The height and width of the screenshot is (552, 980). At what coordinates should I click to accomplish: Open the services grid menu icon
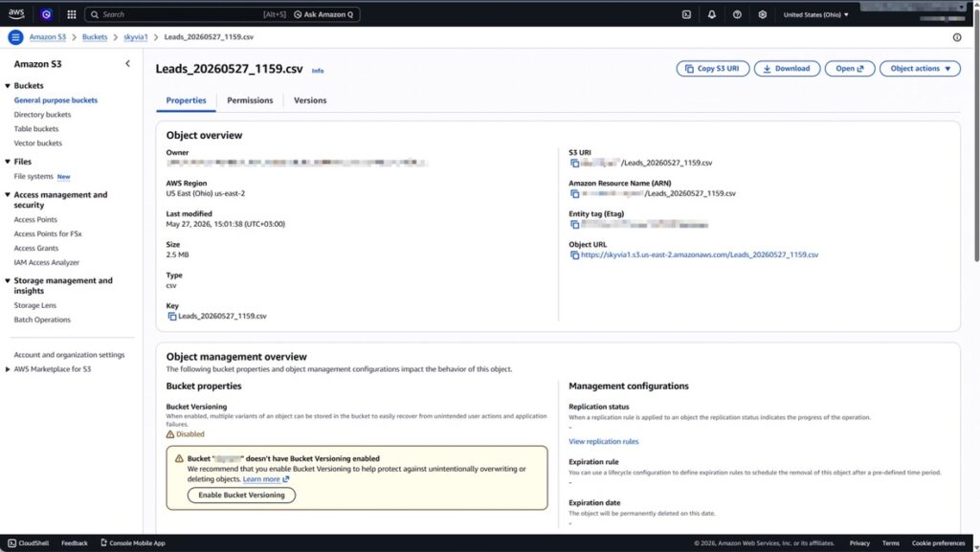pyautogui.click(x=71, y=14)
